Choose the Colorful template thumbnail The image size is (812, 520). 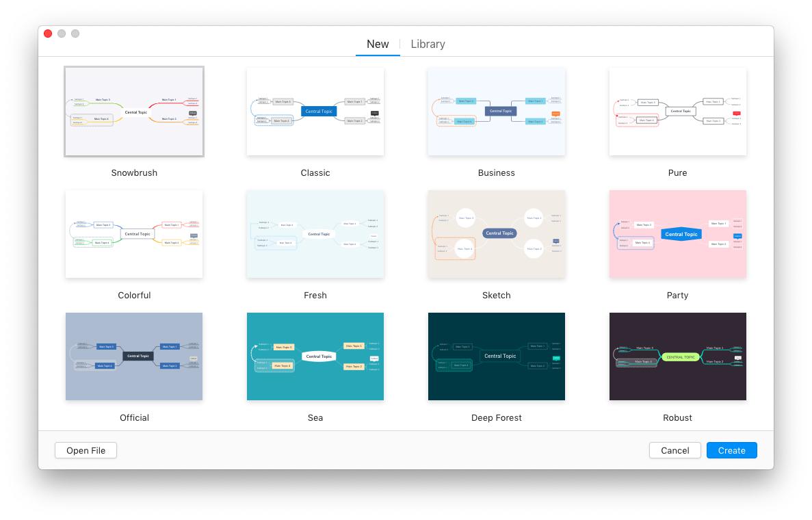(134, 234)
